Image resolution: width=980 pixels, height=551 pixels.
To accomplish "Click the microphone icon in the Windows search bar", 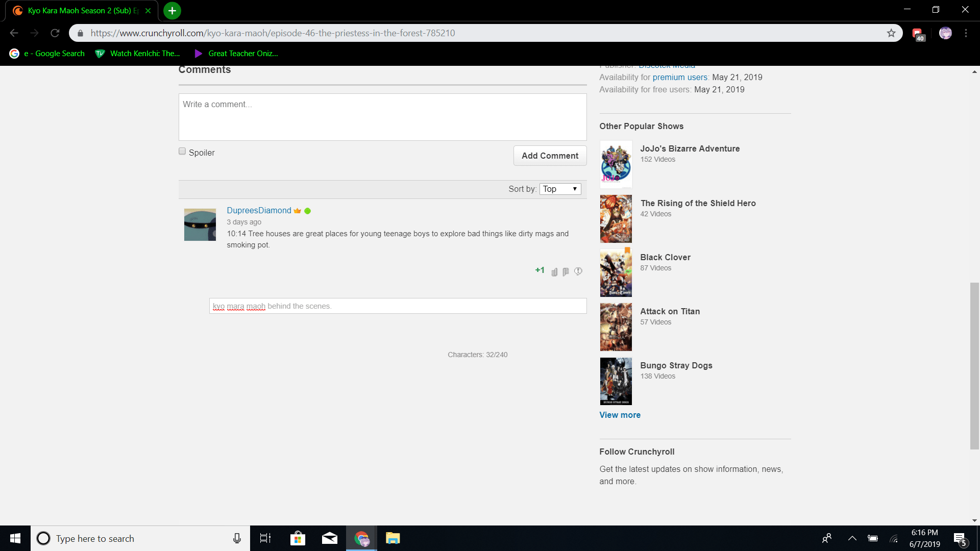I will click(237, 538).
